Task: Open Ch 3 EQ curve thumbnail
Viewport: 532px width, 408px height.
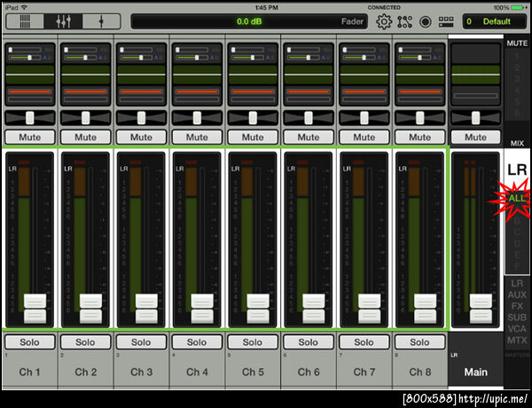Action: pyautogui.click(x=141, y=75)
